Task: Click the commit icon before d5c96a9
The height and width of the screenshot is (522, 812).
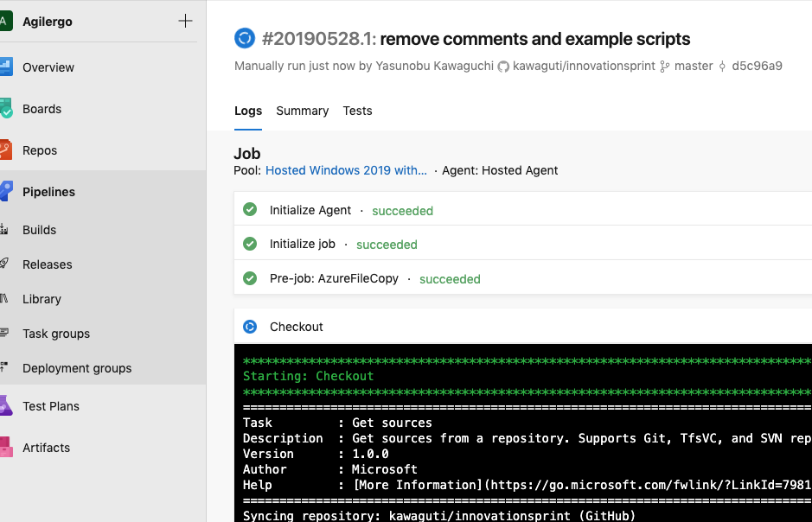Action: coord(722,67)
